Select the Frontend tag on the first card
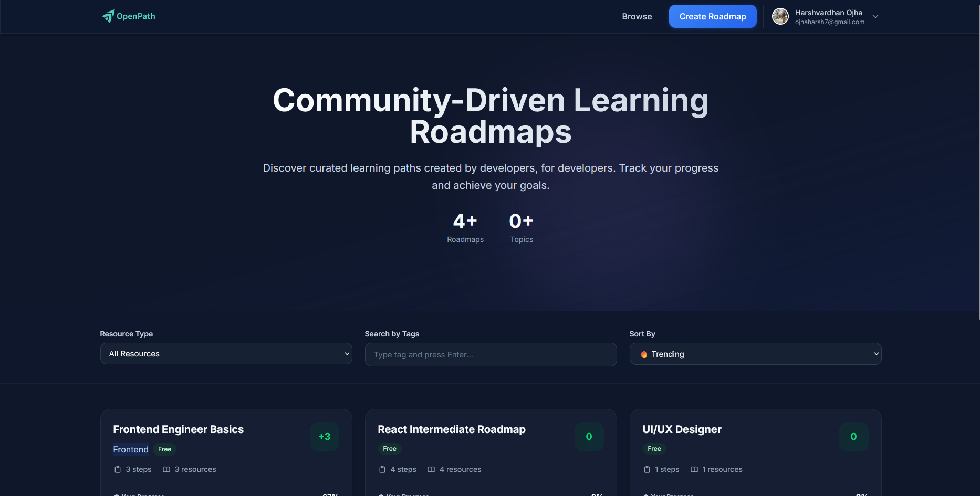The image size is (980, 496). tap(130, 449)
